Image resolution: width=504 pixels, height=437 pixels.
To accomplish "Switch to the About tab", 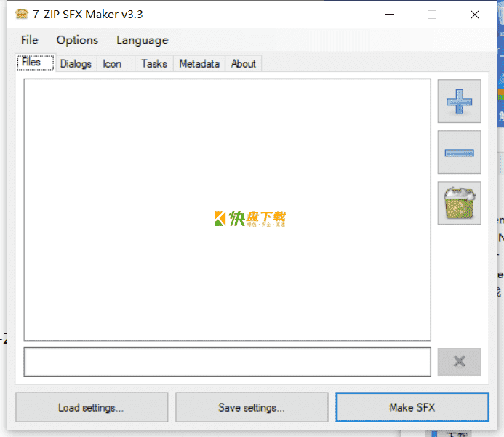I will [x=244, y=63].
